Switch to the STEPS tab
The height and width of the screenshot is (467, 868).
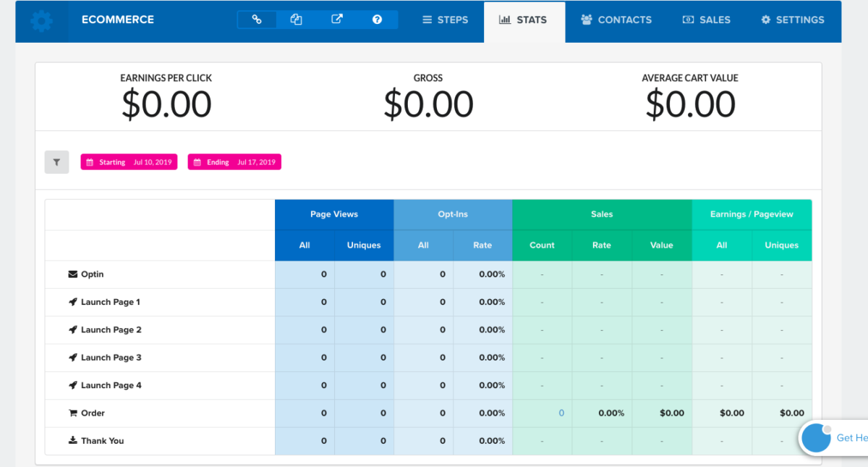click(444, 20)
